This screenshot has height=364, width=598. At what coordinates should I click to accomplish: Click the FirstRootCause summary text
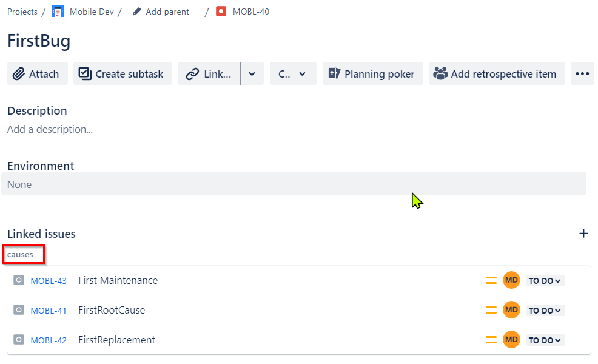(x=112, y=310)
